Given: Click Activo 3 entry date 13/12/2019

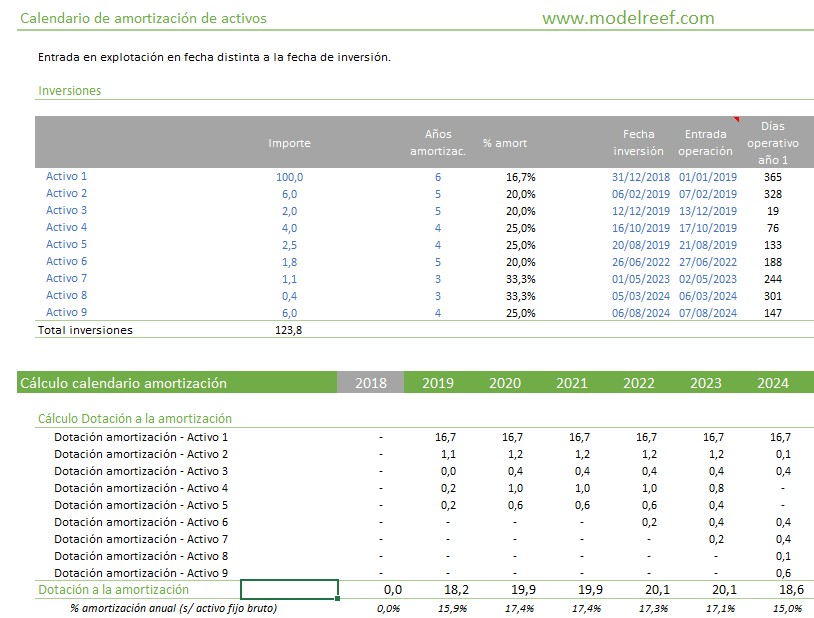Looking at the screenshot, I should 707,211.
